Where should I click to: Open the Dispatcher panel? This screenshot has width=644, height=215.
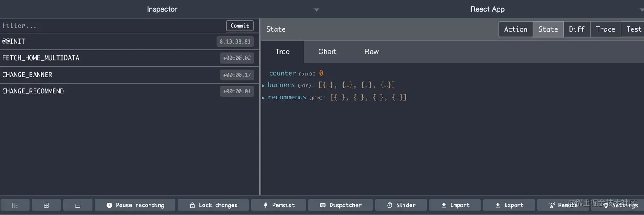pyautogui.click(x=340, y=205)
